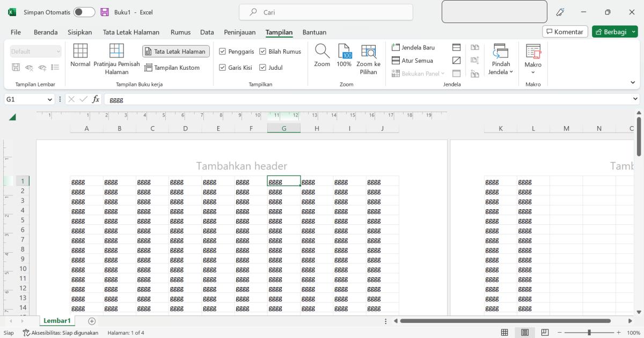The image size is (644, 338).
Task: Select the Normal workbook view
Action: pos(80,56)
